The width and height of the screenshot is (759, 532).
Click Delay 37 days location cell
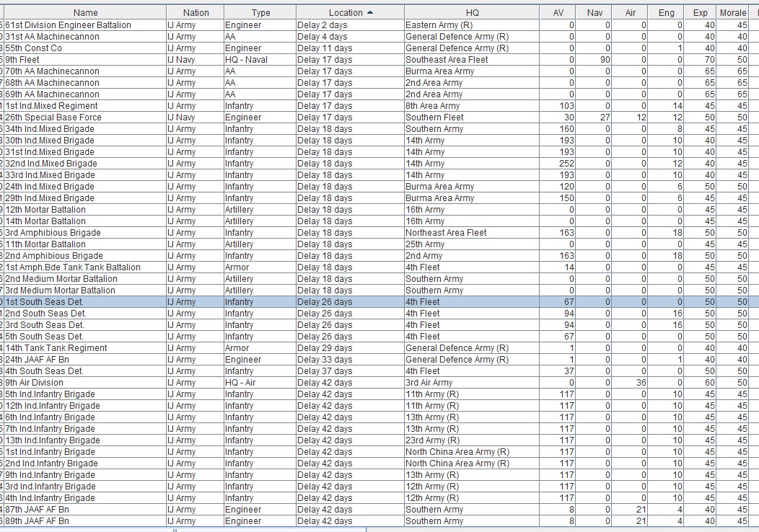(x=350, y=371)
